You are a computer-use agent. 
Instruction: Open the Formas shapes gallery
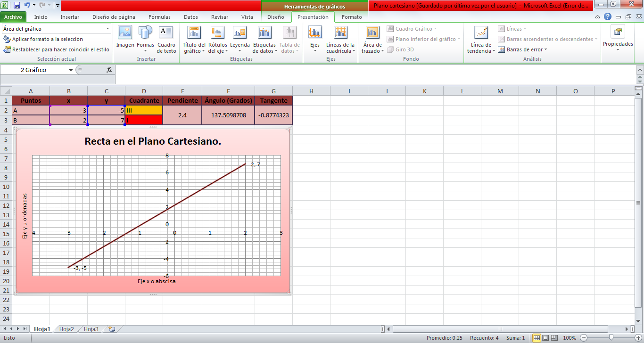(x=145, y=40)
